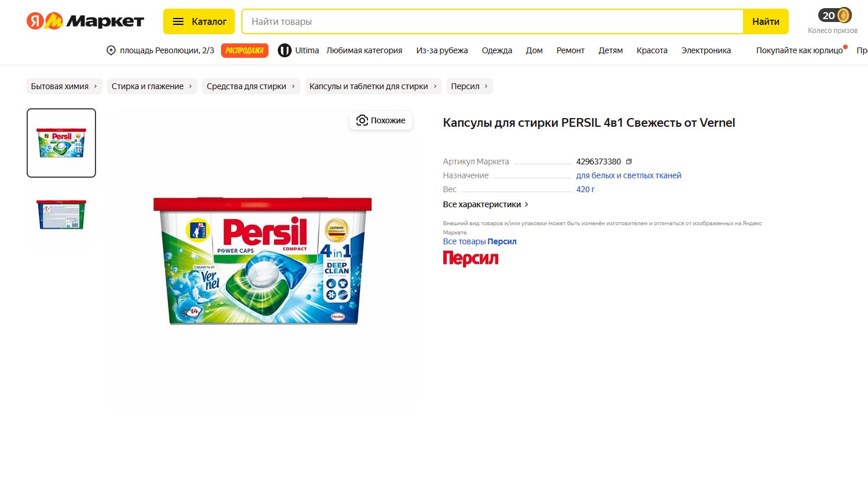
Task: Click the Найти search button
Action: [766, 21]
